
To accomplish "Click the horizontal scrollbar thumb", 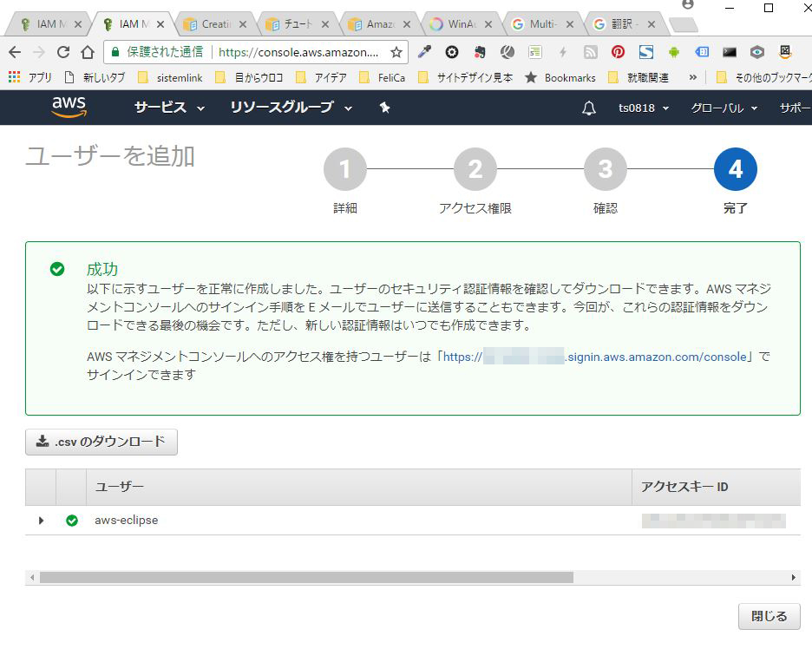I will pyautogui.click(x=306, y=578).
